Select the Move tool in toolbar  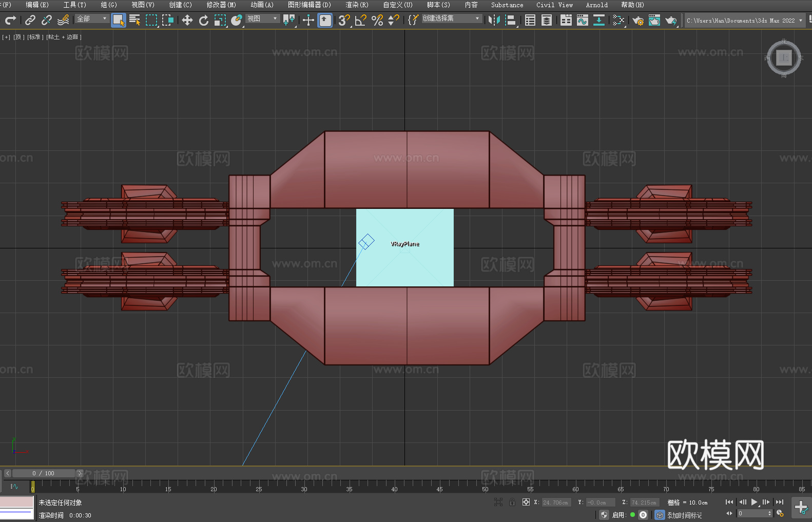[x=187, y=20]
